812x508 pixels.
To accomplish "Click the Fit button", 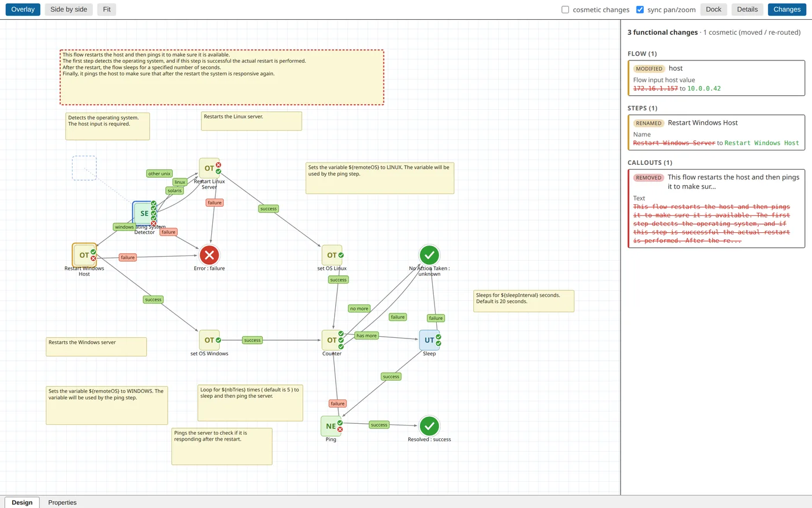I will pos(107,9).
